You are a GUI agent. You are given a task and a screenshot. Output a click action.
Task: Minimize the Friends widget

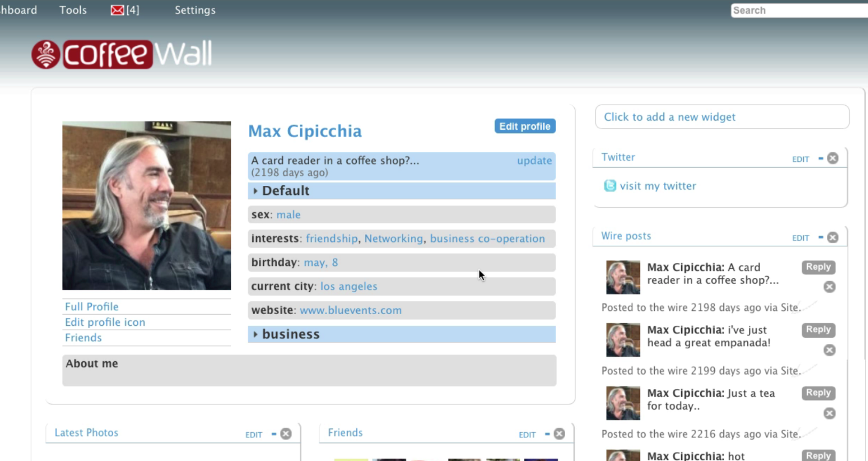point(547,434)
